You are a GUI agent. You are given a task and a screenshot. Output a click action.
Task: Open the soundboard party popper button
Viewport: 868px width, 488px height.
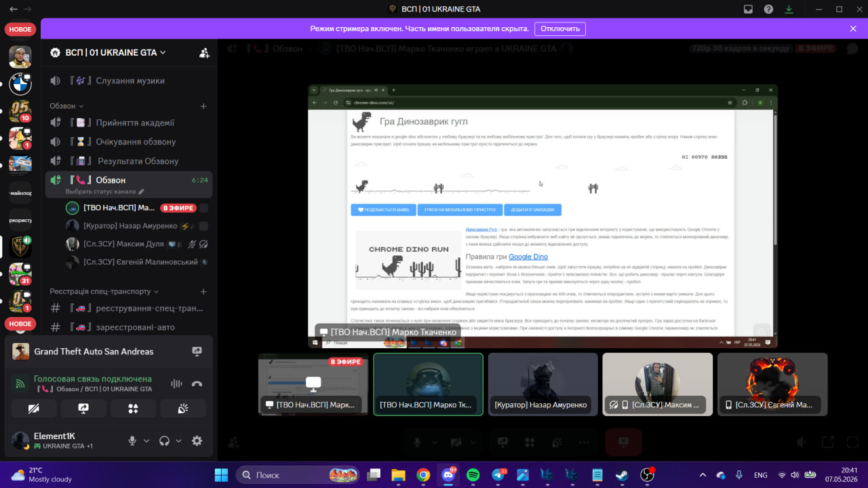click(183, 408)
